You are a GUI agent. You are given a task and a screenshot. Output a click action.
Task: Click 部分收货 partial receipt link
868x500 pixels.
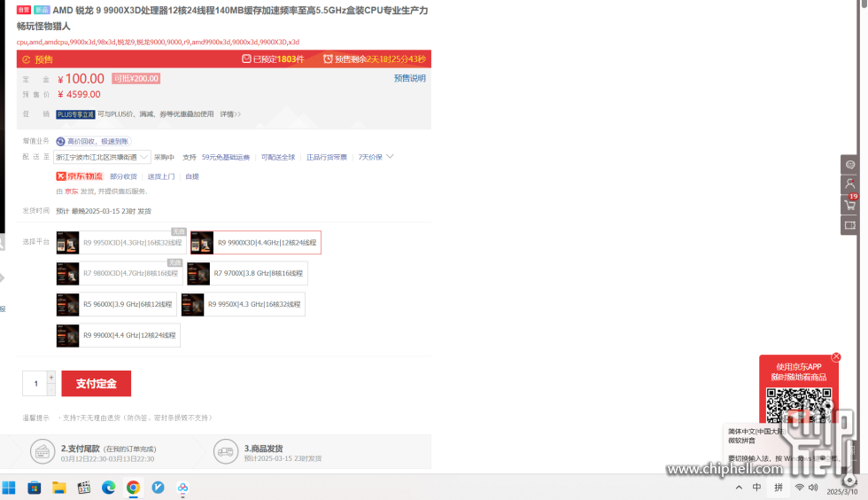click(x=123, y=176)
